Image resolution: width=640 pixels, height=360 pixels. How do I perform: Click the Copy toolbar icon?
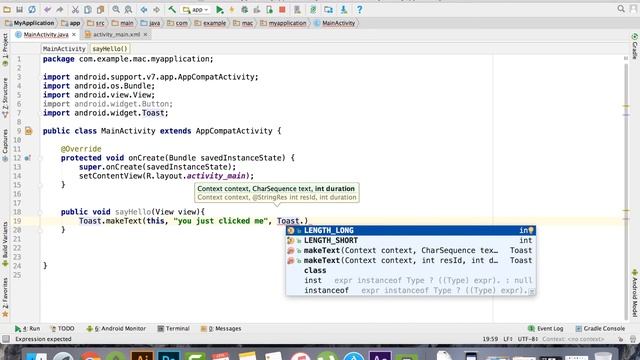tap(88, 9)
